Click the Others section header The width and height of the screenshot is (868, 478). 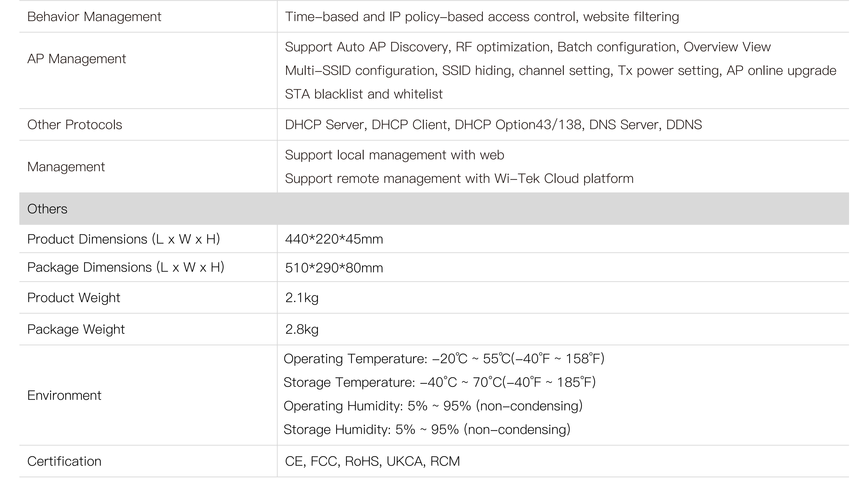click(x=47, y=209)
